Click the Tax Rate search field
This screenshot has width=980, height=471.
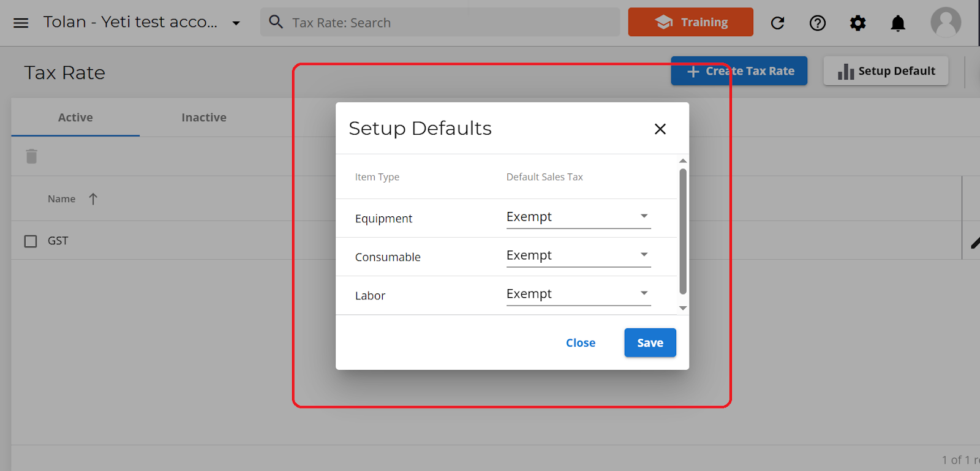click(x=440, y=23)
